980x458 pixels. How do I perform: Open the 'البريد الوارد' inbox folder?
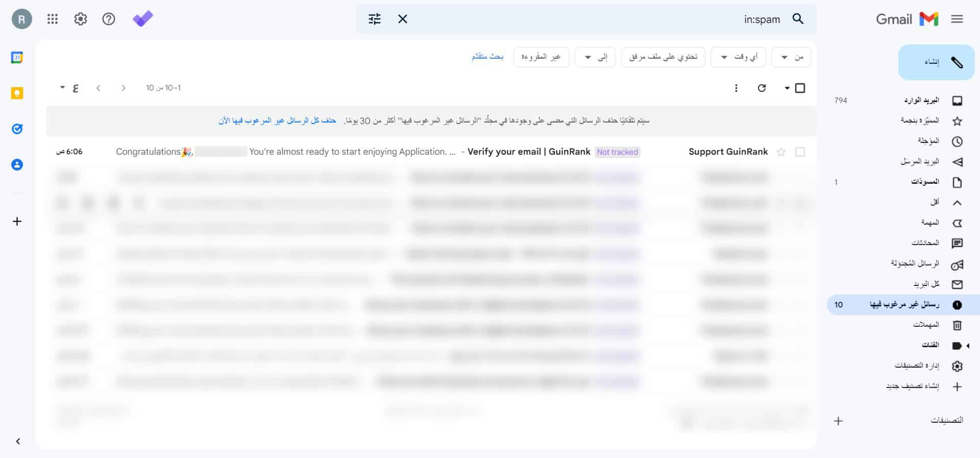coord(921,100)
